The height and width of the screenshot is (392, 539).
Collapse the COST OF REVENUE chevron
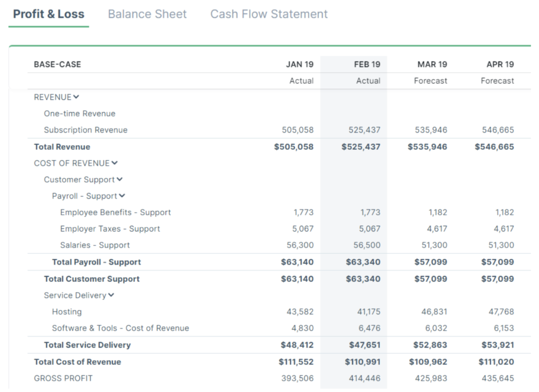(115, 163)
